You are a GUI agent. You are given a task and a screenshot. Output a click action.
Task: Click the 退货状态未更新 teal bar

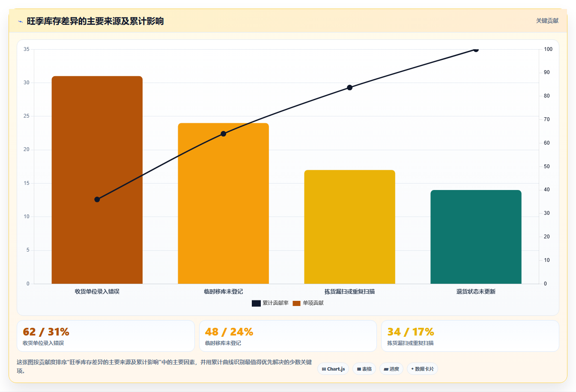pyautogui.click(x=476, y=237)
